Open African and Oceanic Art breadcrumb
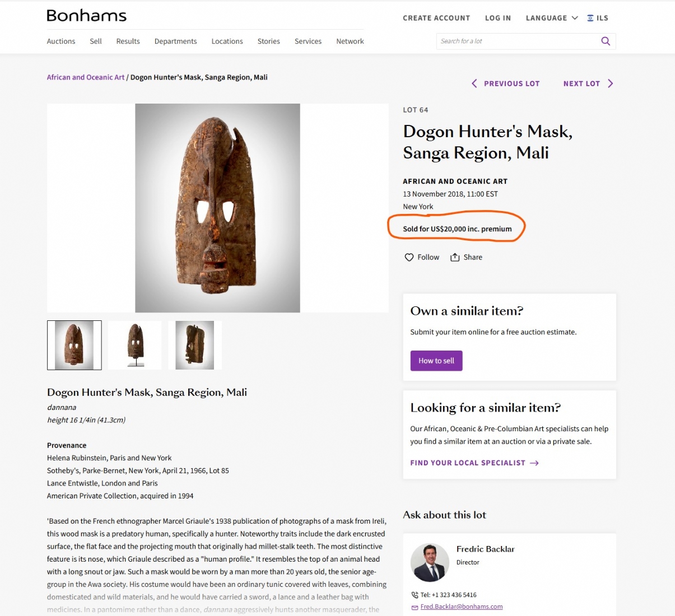Image resolution: width=675 pixels, height=616 pixels. coord(86,77)
